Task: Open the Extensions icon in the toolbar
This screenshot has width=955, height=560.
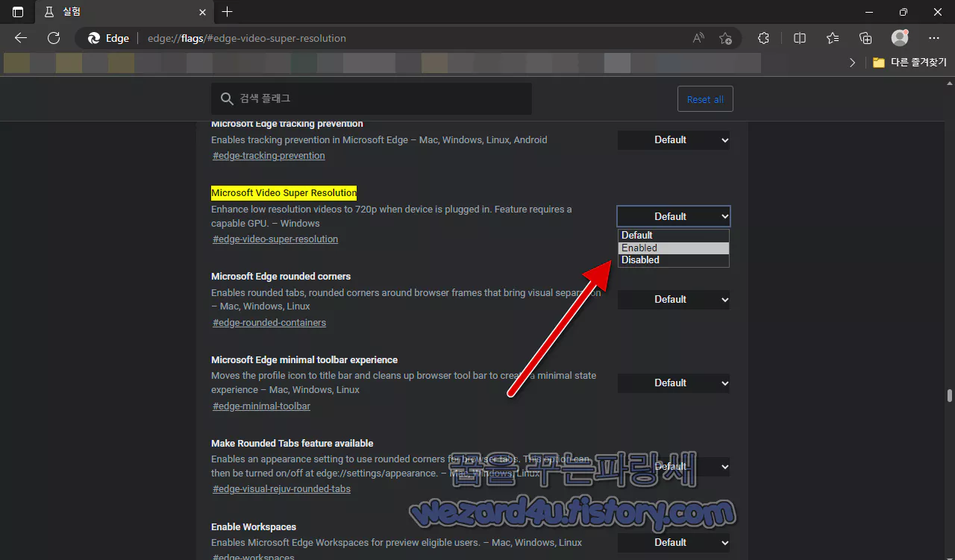Action: (x=763, y=38)
